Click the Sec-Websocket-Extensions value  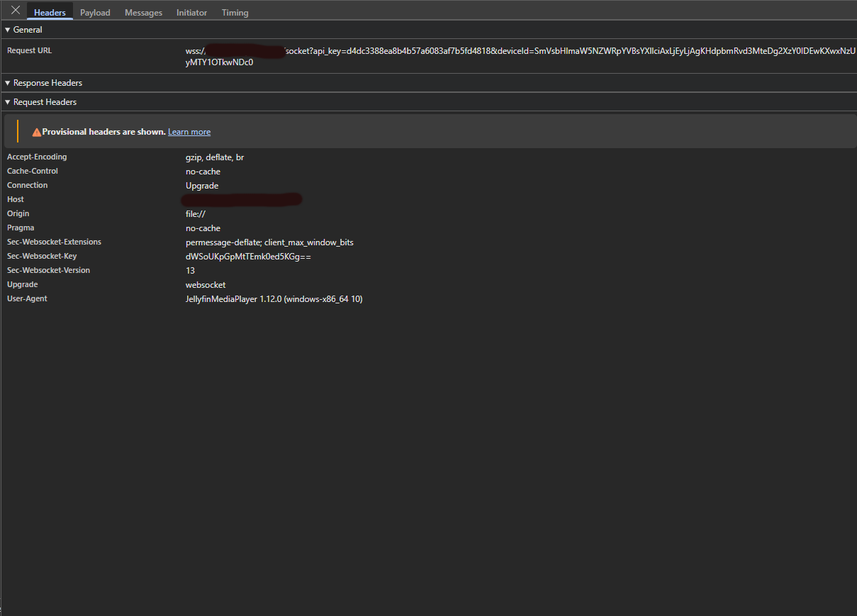pos(269,242)
